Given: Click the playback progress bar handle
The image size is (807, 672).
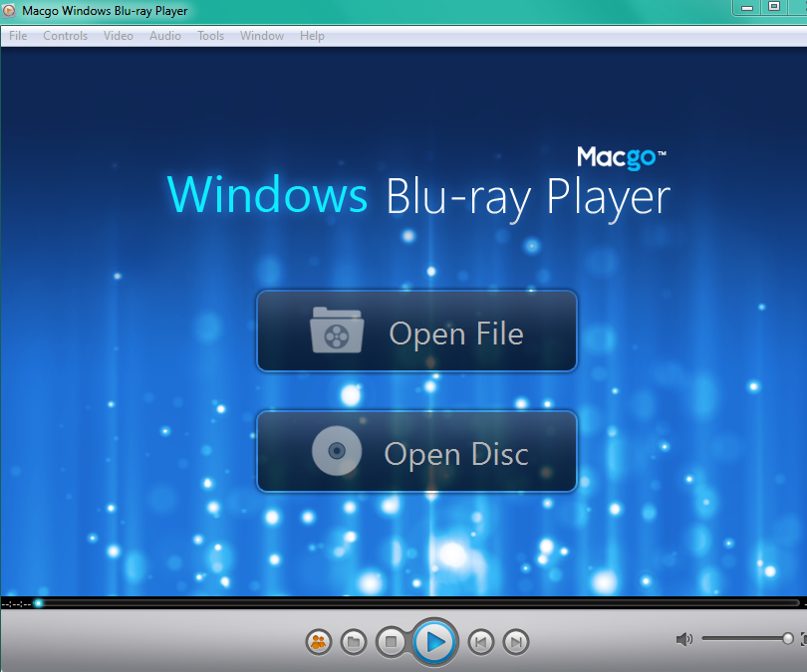Looking at the screenshot, I should (38, 603).
